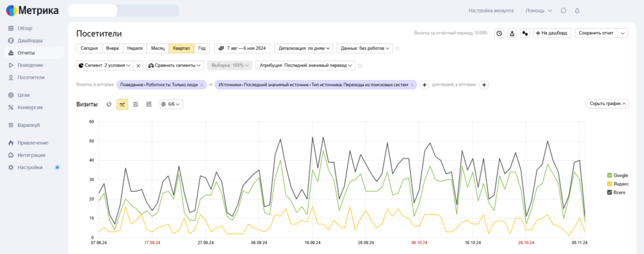644x254 pixels.
Task: Select the stacked area chart icon
Action: [x=135, y=104]
